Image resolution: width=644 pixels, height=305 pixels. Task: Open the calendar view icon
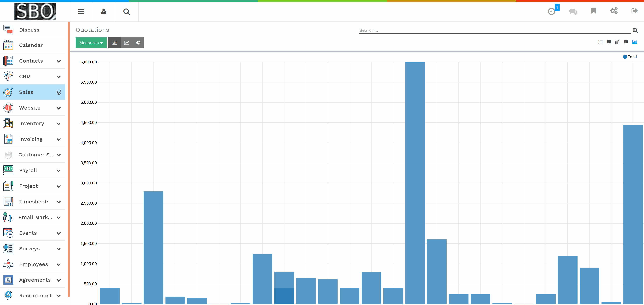[x=617, y=42]
